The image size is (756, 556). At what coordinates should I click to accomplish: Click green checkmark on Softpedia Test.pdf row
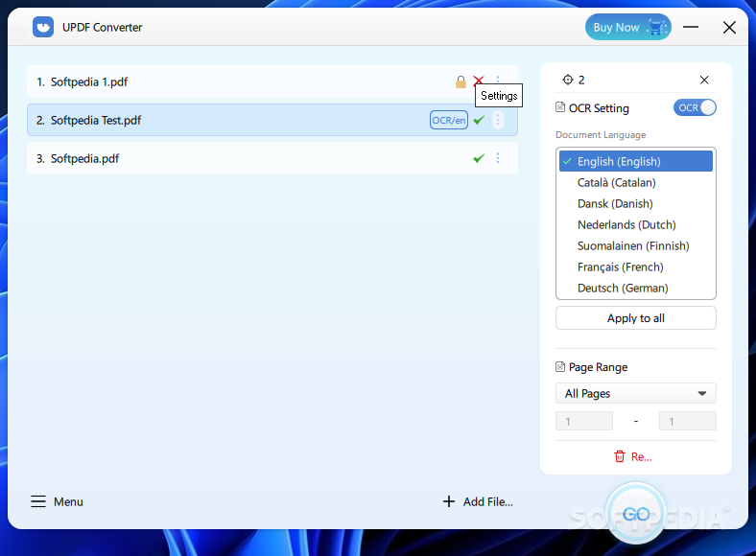coord(479,120)
